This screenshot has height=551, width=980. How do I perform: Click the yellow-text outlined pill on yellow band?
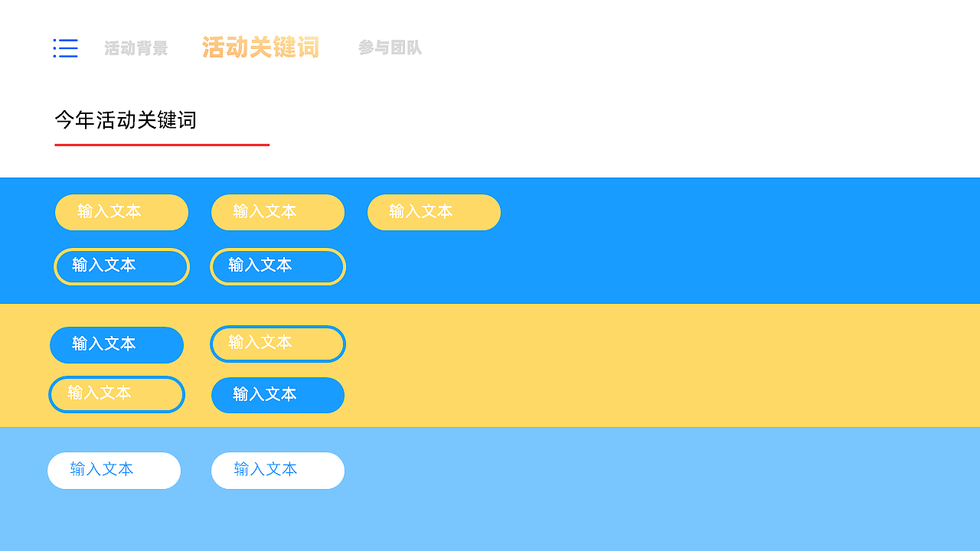pos(116,394)
